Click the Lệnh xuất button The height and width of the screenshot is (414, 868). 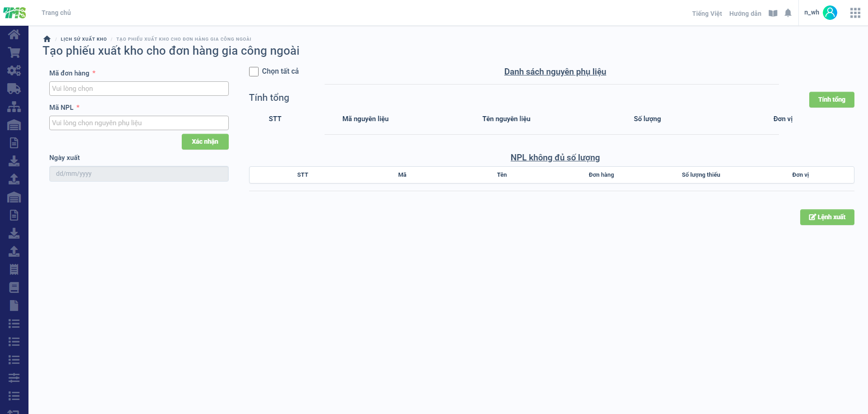click(x=827, y=217)
